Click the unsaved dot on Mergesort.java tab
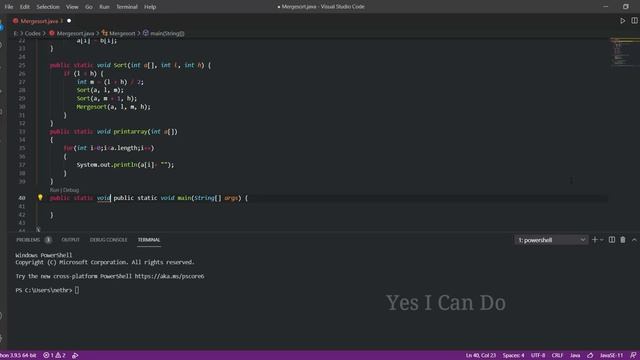Viewport: 640px width, 360px height. click(69, 21)
